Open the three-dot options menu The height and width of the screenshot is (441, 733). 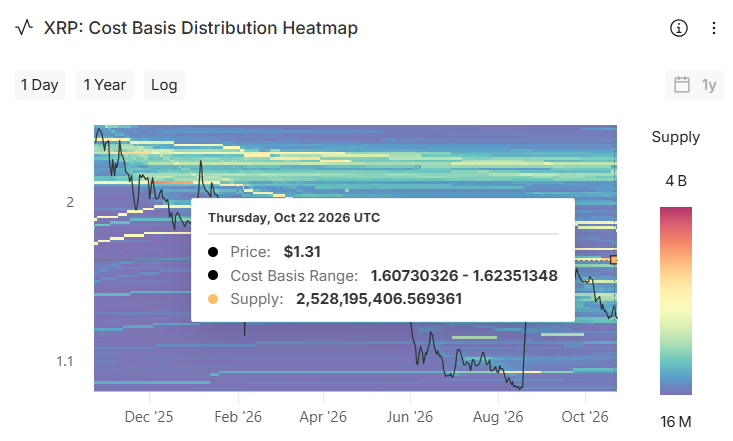(713, 28)
